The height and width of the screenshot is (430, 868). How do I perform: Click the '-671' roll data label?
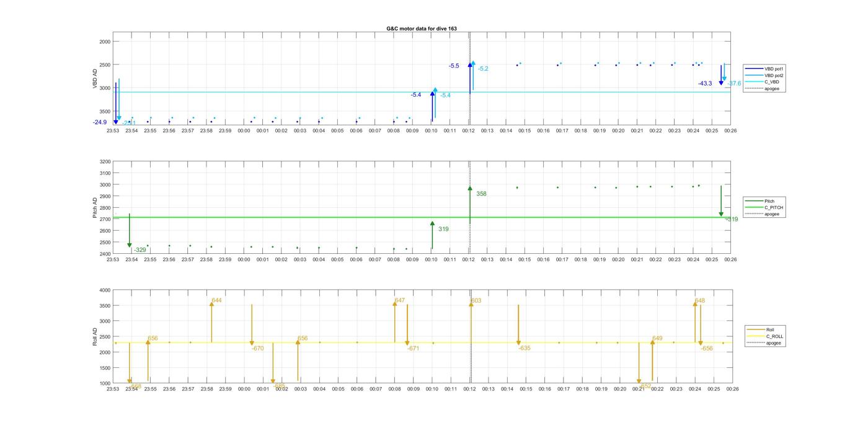pyautogui.click(x=413, y=349)
